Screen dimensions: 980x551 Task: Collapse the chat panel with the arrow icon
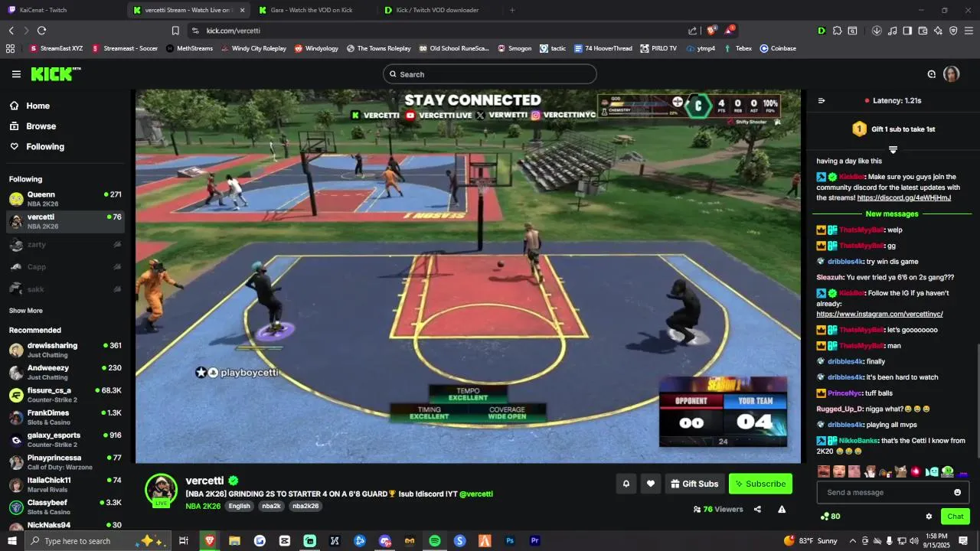click(822, 100)
